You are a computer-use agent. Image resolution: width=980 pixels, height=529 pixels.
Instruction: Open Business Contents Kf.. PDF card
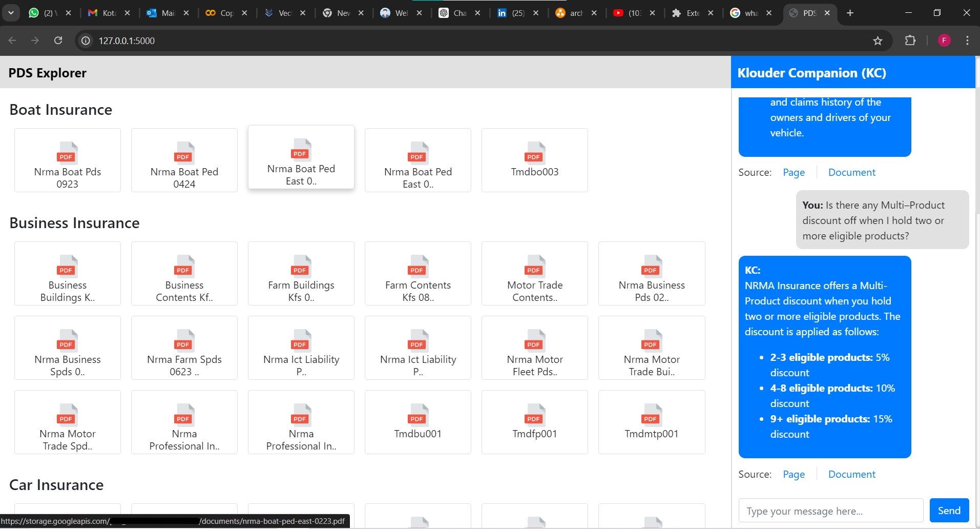pyautogui.click(x=184, y=273)
